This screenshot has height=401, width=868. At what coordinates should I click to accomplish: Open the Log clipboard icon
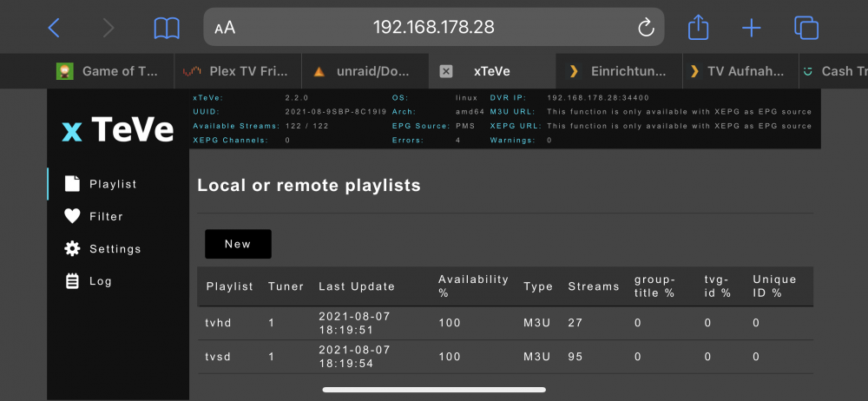73,281
